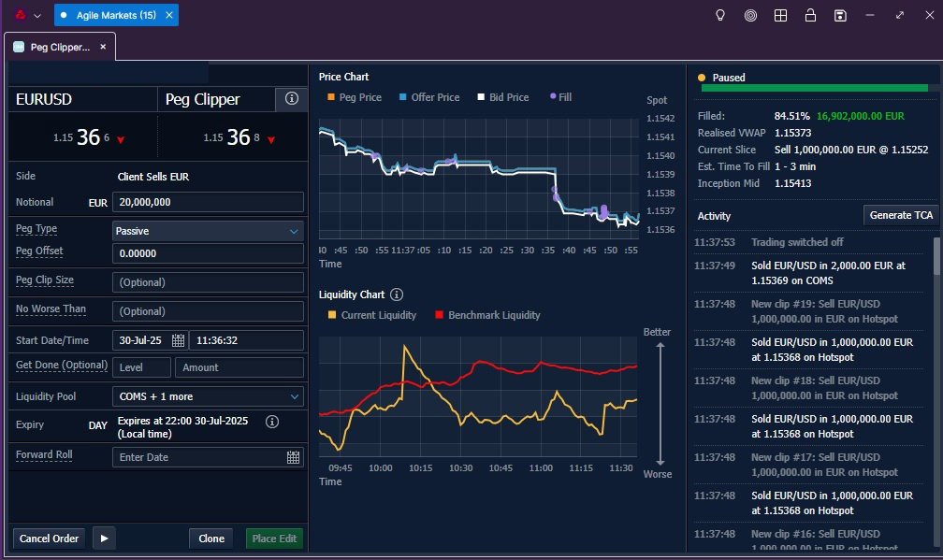The width and height of the screenshot is (943, 560).
Task: Open the Liquidity Pool dropdown
Action: click(x=208, y=396)
